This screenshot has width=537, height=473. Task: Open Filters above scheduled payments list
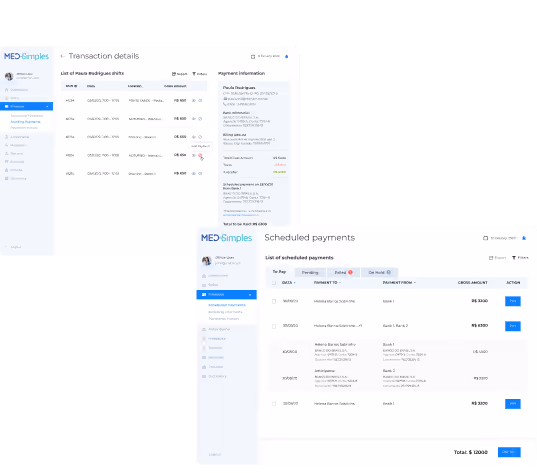(520, 258)
